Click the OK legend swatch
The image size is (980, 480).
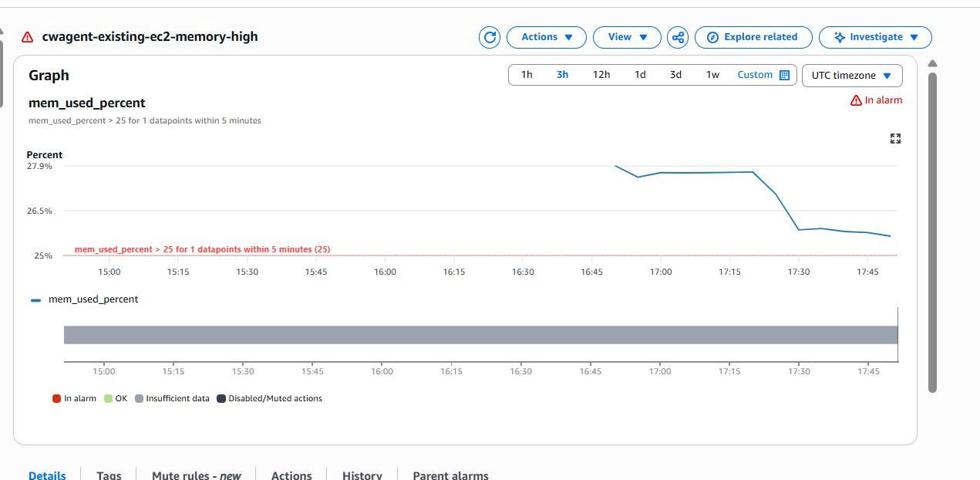tap(109, 399)
